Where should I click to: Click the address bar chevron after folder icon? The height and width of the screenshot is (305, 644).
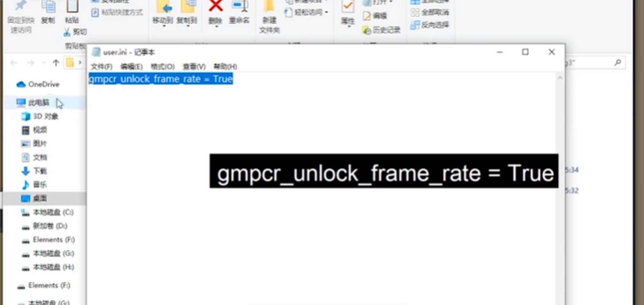point(80,62)
